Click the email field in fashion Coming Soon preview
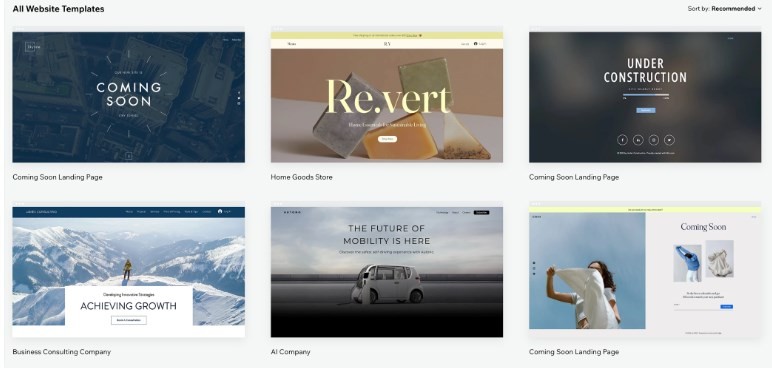The height and width of the screenshot is (368, 772). (696, 306)
